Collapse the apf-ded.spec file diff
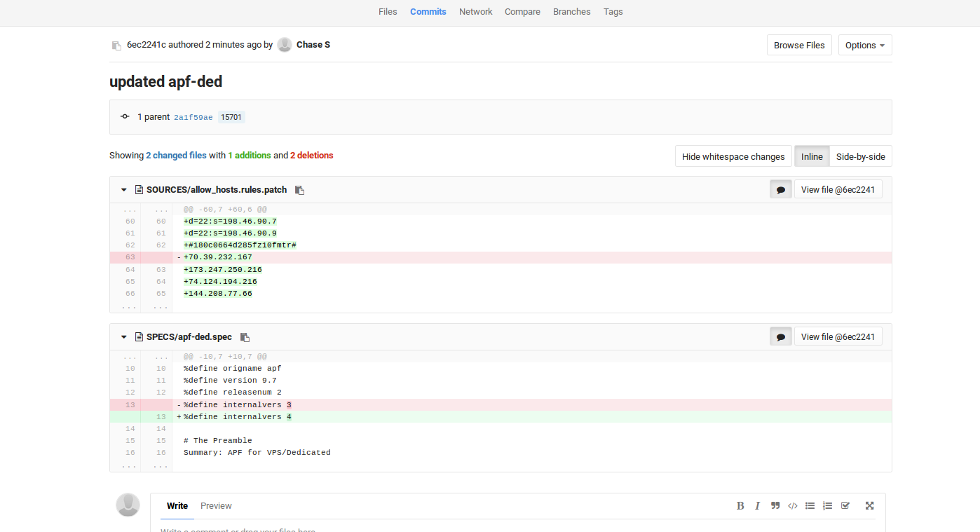The image size is (980, 532). pyautogui.click(x=124, y=337)
